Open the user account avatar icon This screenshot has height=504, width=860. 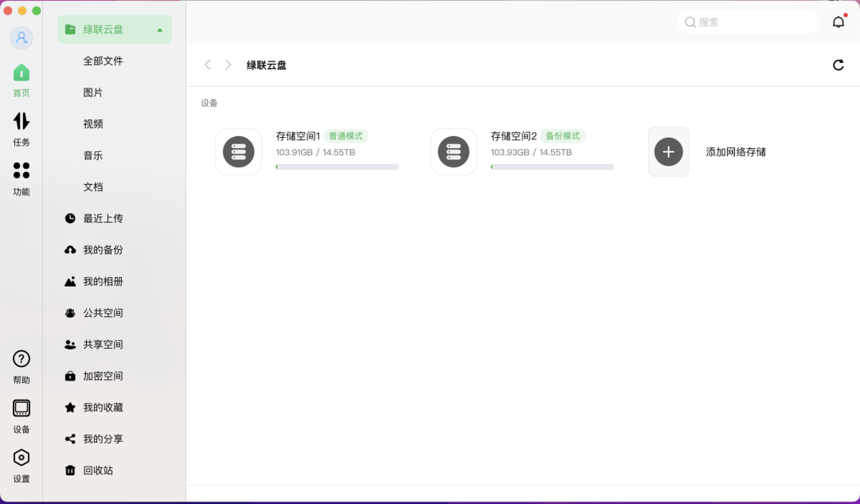pyautogui.click(x=21, y=38)
